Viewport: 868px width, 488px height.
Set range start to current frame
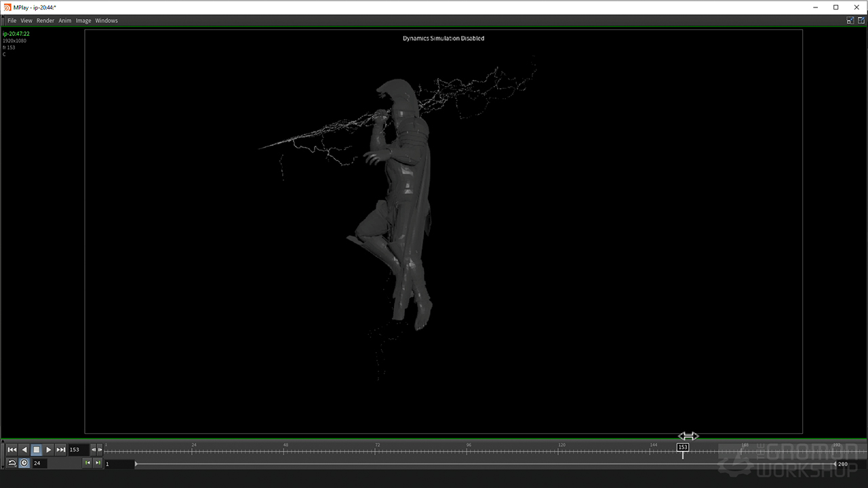click(x=87, y=463)
